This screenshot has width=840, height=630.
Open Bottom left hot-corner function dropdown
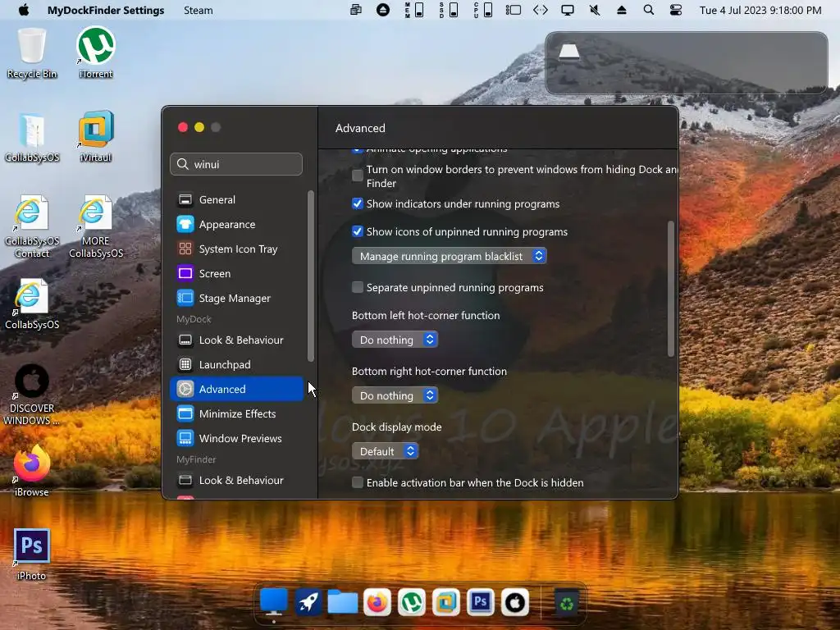(395, 340)
